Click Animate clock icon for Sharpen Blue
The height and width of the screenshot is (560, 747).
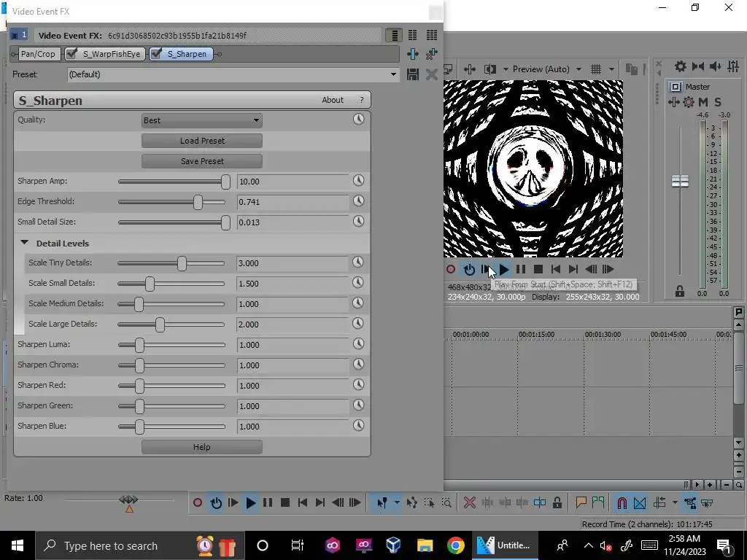pos(358,425)
